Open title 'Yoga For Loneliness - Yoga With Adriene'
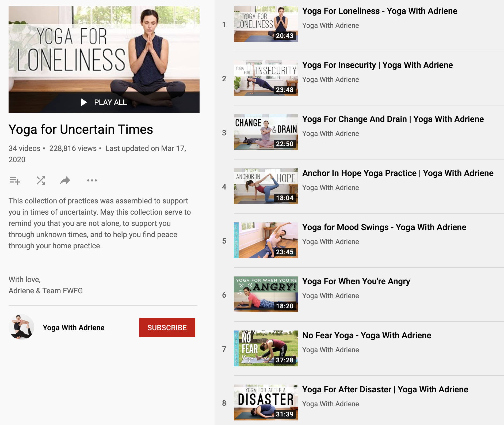This screenshot has width=504, height=425. [x=380, y=11]
